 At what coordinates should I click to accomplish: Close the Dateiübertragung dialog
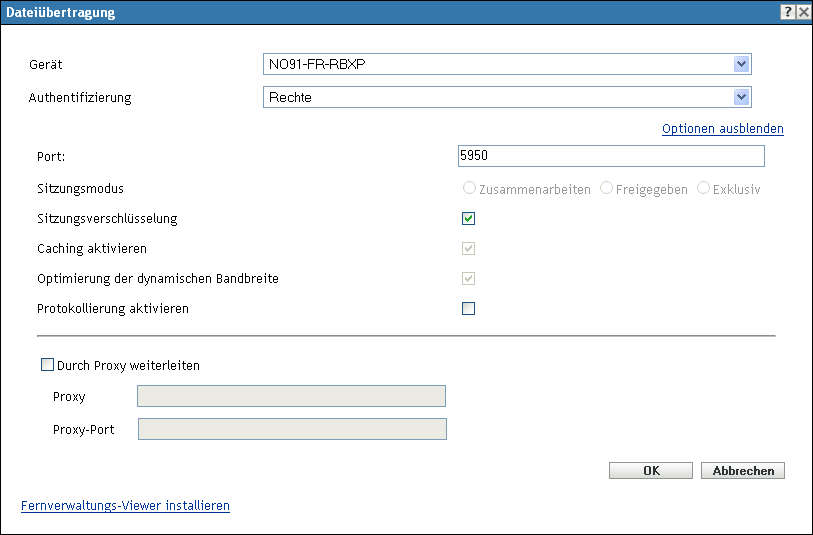pyautogui.click(x=803, y=13)
